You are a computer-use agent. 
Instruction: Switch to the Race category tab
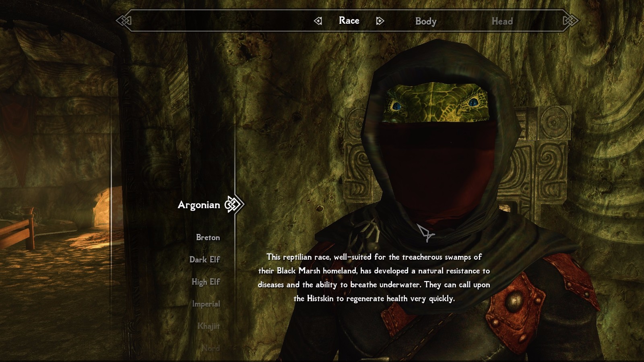point(349,21)
